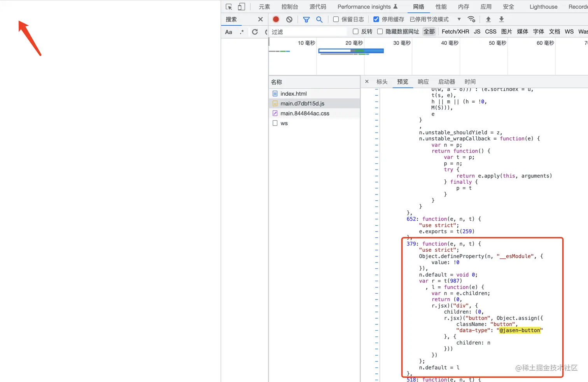Screen dimensions: 588x382
Task: Open network search with magnifier icon
Action: 319,19
